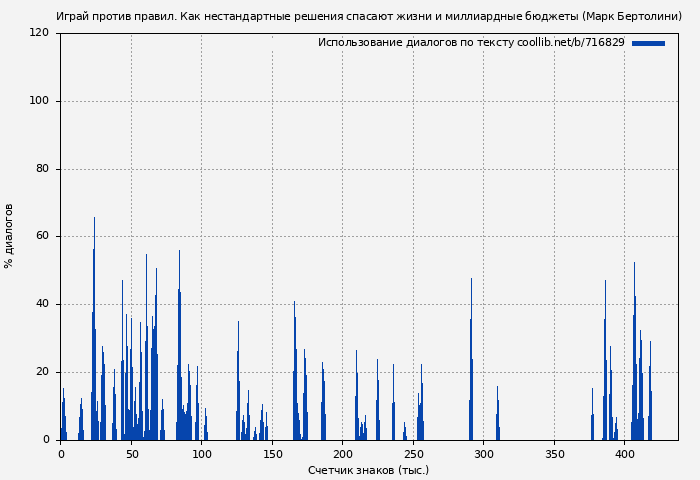Click the y-axis tick label 40

coord(42,304)
